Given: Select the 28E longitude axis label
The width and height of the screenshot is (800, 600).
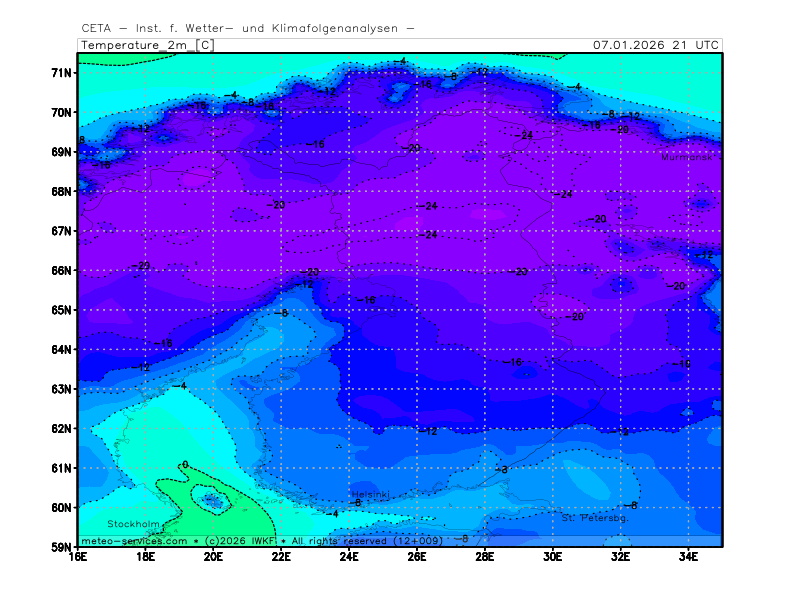Looking at the screenshot, I should [x=485, y=556].
